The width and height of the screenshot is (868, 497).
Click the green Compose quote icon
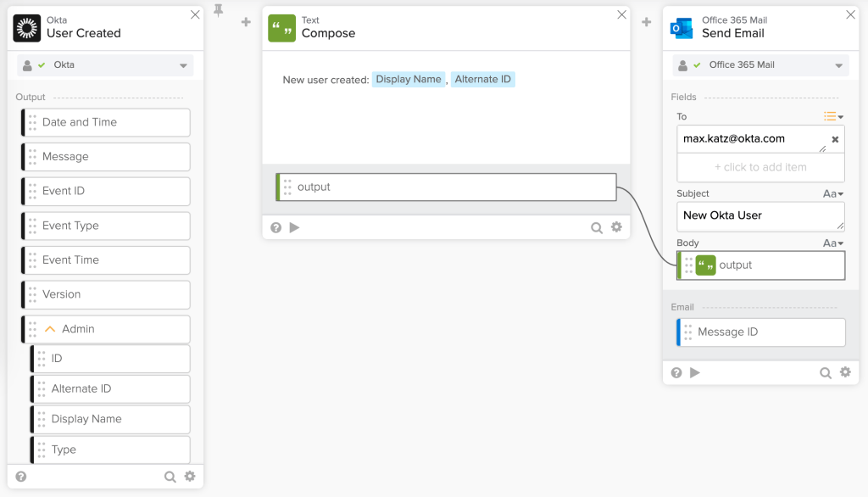coord(281,28)
